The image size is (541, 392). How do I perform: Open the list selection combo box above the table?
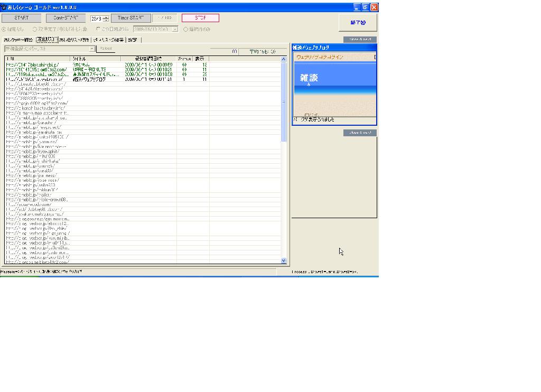pyautogui.click(x=50, y=49)
